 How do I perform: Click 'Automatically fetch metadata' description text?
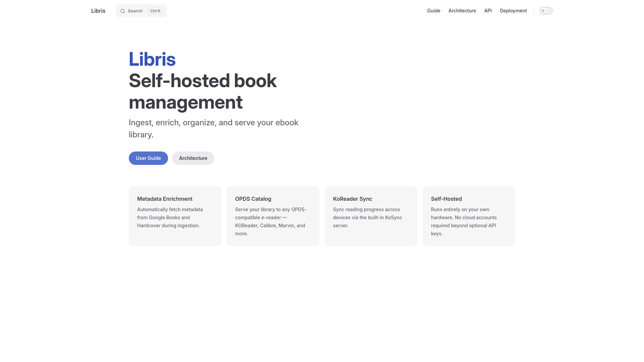(x=170, y=218)
